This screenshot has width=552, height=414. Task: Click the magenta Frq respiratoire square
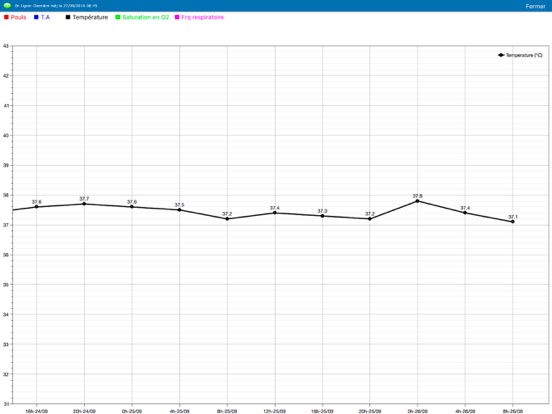tap(177, 17)
